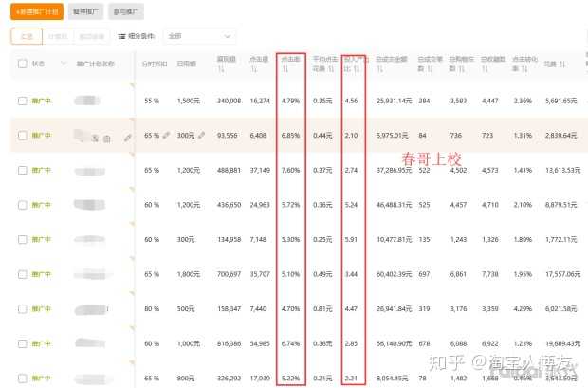This screenshot has height=388, width=588.
Task: Sort by 平均点击花费 sort icon
Action: (331, 69)
